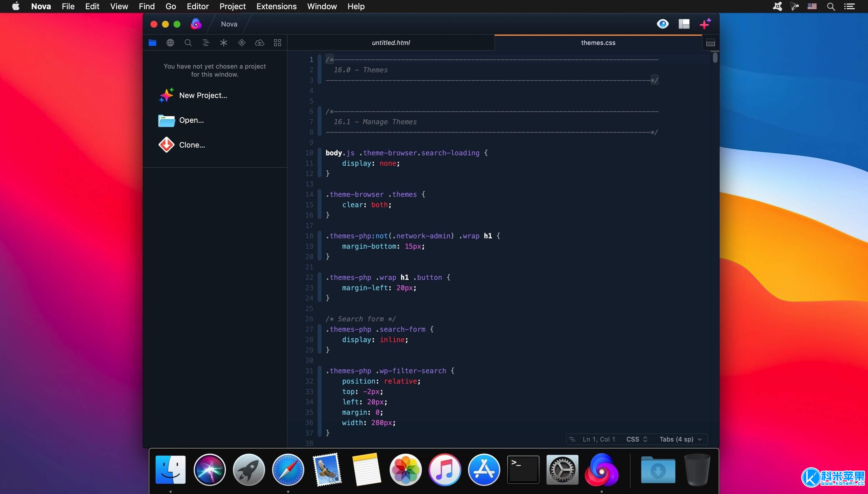Toggle the preview eye icon
Image resolution: width=868 pixels, height=494 pixels.
tap(663, 24)
